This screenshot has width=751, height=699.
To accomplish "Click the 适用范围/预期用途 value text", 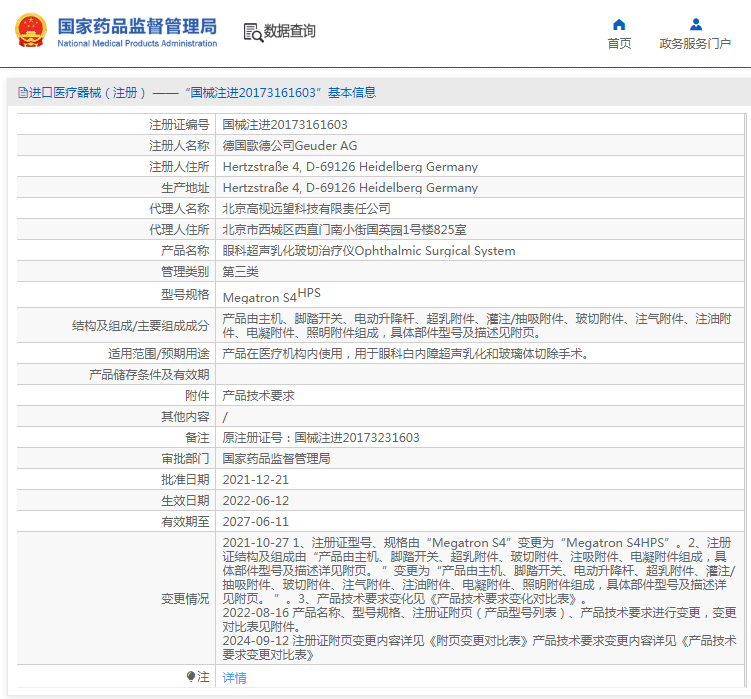I will [x=405, y=354].
